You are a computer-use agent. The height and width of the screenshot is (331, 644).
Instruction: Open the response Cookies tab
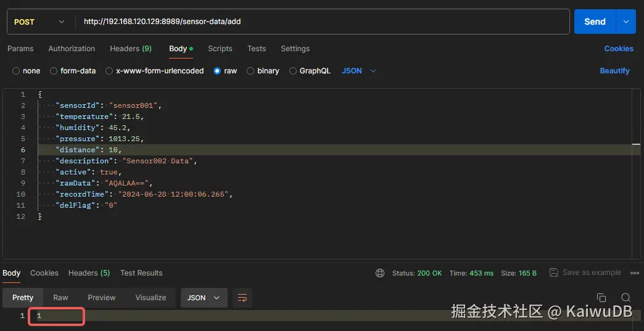[44, 273]
